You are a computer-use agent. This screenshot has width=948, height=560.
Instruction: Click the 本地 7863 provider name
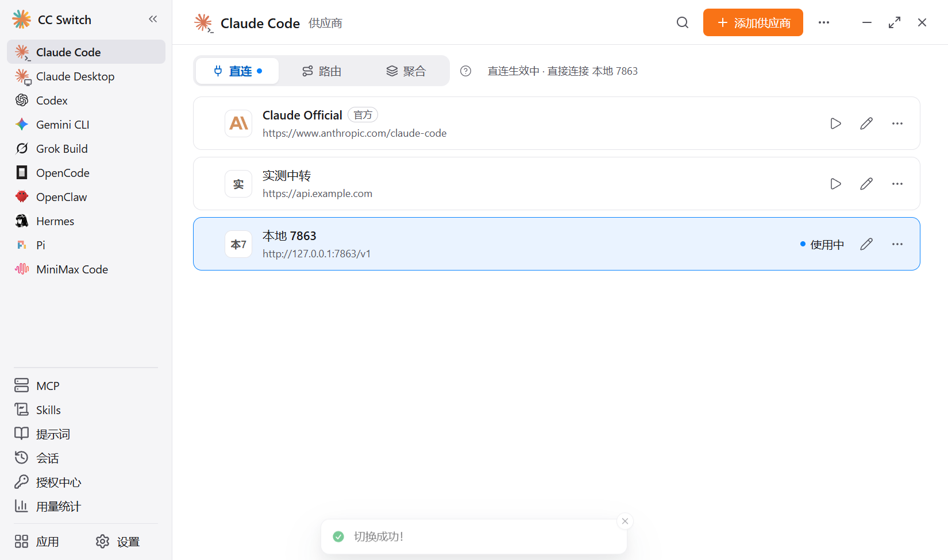[290, 235]
